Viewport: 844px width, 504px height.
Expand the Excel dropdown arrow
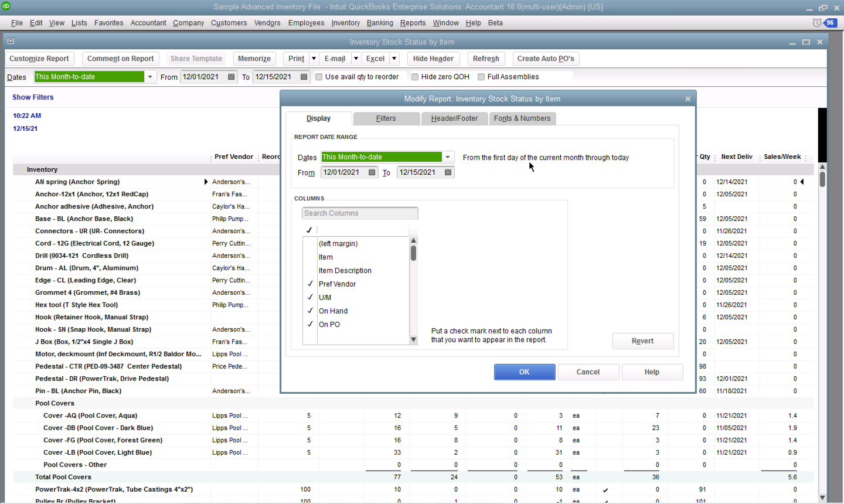click(394, 59)
